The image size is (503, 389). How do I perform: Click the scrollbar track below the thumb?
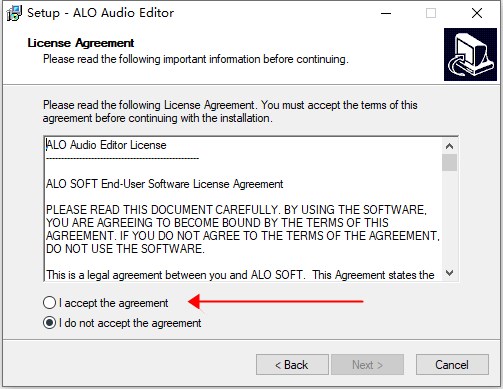[449, 218]
